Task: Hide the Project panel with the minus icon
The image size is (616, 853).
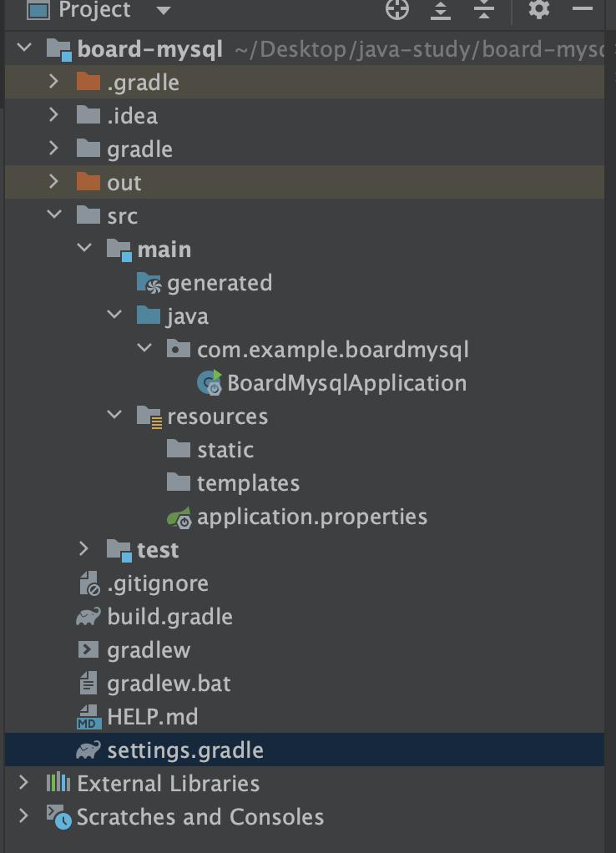Action: tap(583, 8)
